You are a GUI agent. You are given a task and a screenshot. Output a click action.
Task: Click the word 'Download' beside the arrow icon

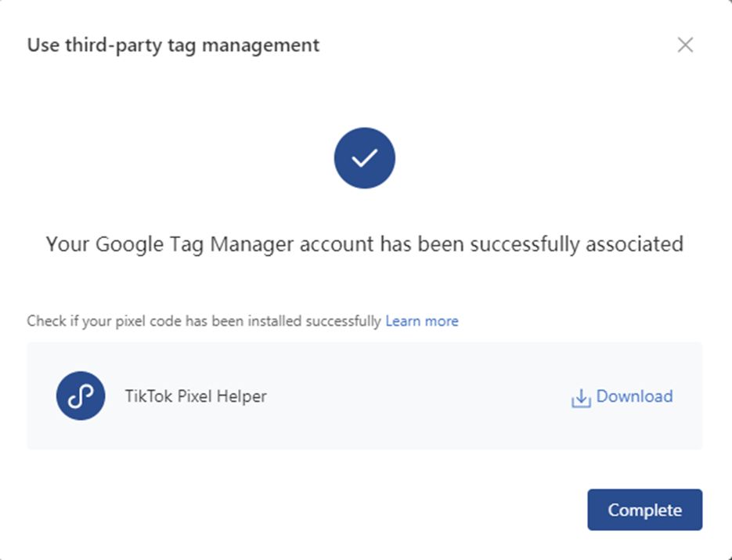point(634,396)
